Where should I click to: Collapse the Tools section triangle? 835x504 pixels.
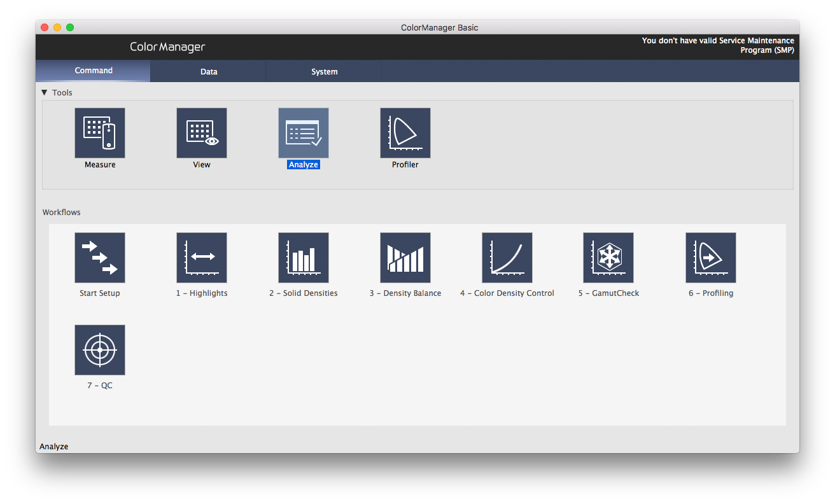[x=45, y=93]
